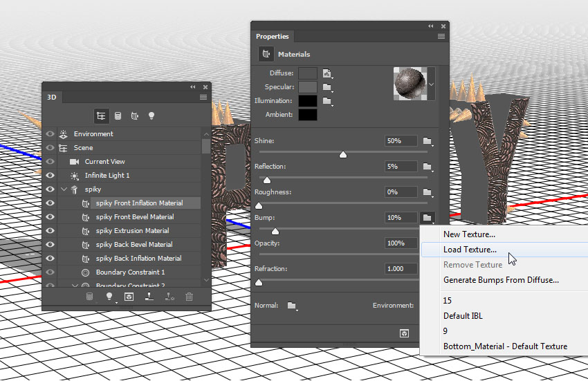Image resolution: width=588 pixels, height=381 pixels.
Task: Click 3D panel list scroll-down arrow
Action: pos(206,280)
